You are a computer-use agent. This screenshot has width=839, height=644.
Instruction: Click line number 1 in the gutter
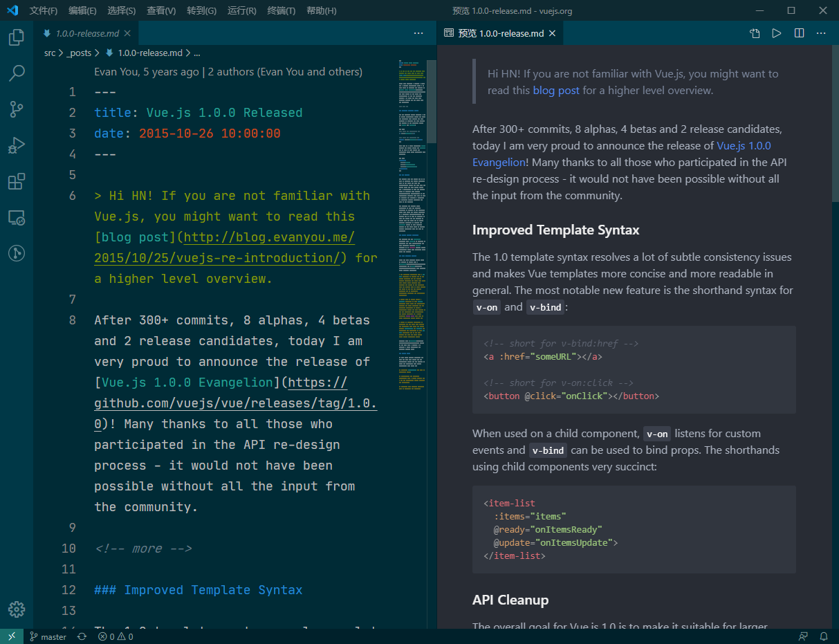[73, 92]
